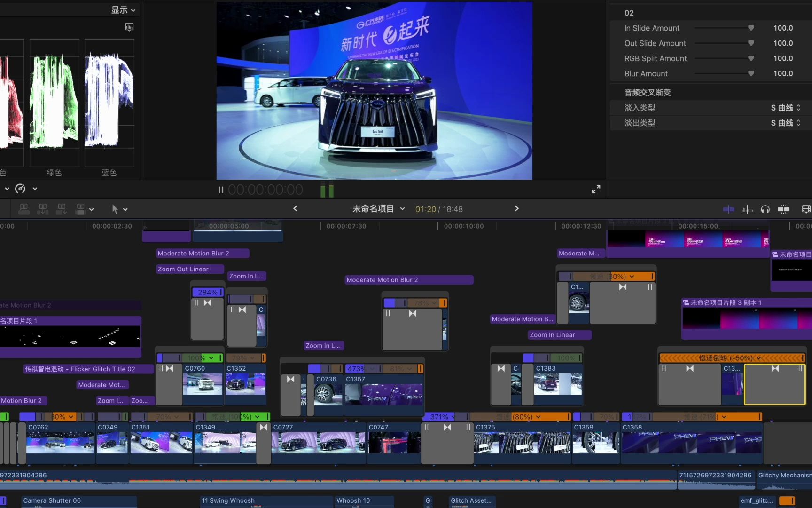Open the 显示 view dropdown

[x=123, y=10]
